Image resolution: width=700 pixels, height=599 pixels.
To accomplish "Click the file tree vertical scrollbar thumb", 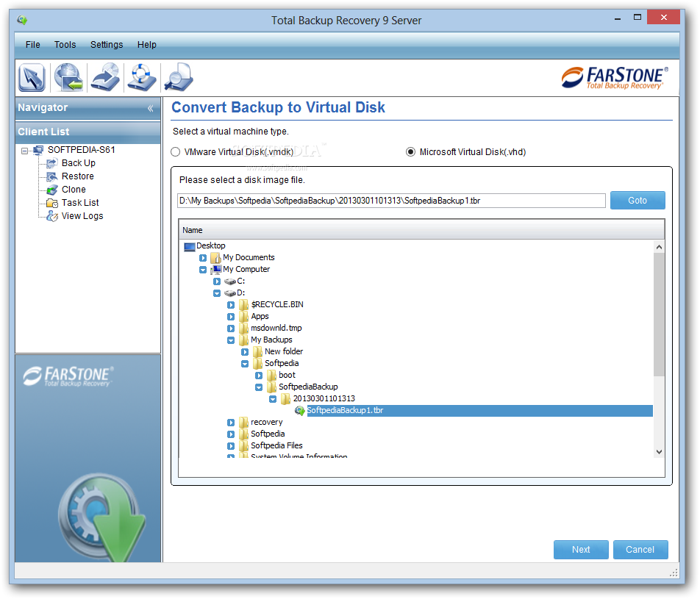I will [659, 315].
